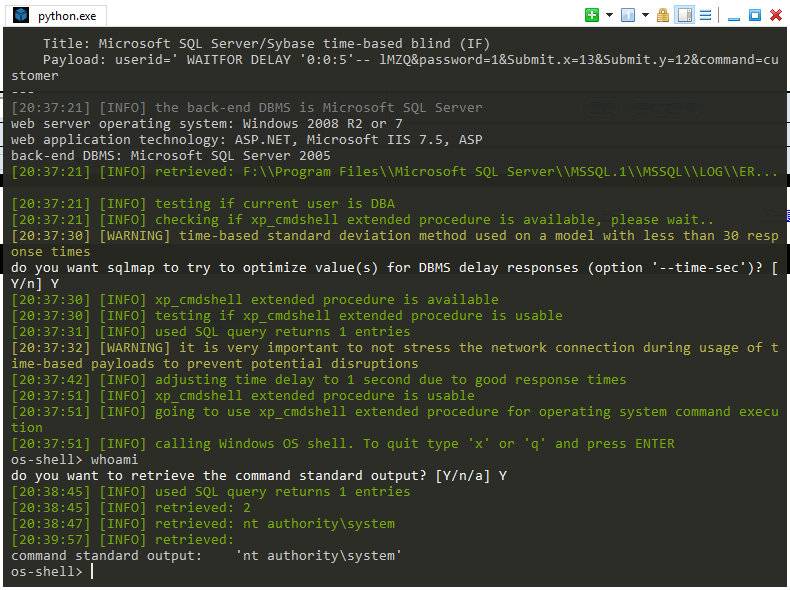Click 'command standard output' result line
The image size is (790, 590).
(x=207, y=556)
